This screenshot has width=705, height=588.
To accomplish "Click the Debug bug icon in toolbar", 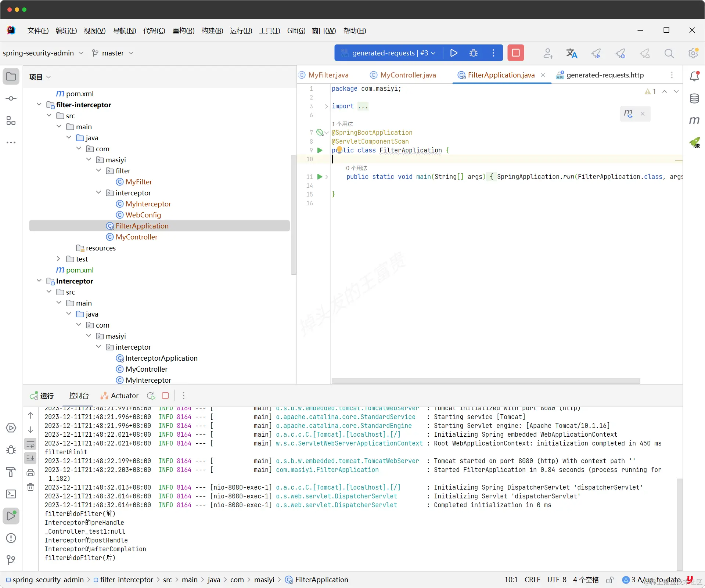I will 474,53.
